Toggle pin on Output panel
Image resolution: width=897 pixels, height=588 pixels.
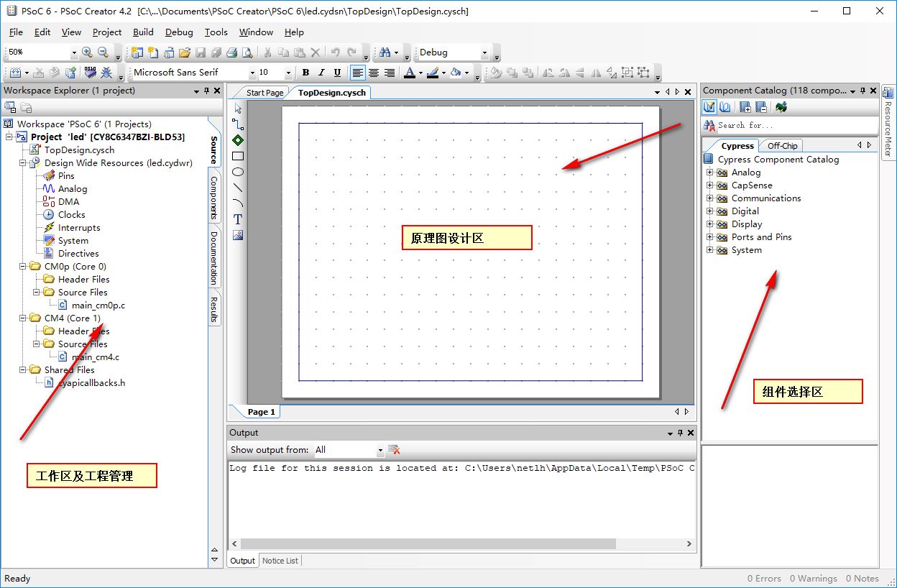pos(680,433)
